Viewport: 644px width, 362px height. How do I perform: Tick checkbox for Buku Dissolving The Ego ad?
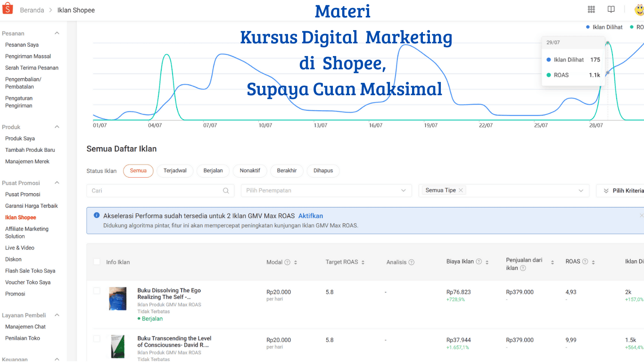(x=97, y=291)
